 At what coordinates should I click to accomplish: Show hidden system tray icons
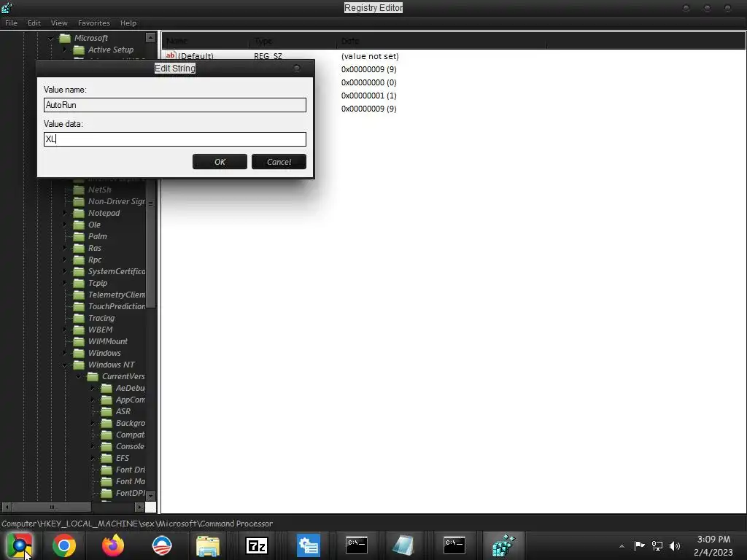click(622, 546)
